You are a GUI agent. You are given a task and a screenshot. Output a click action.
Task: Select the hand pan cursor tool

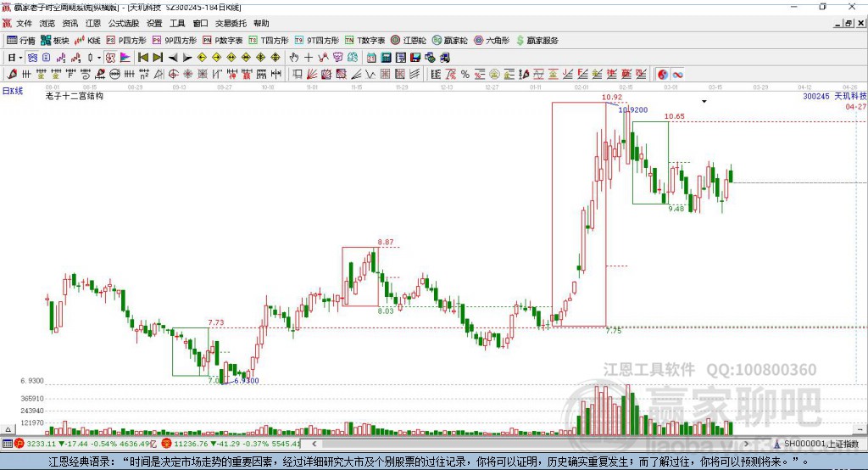click(x=294, y=57)
